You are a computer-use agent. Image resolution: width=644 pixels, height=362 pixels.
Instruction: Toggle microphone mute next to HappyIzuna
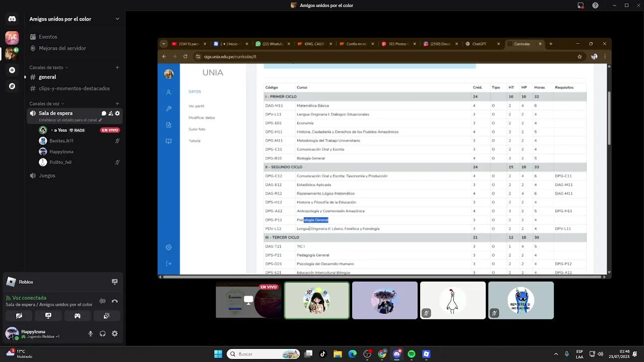[x=91, y=333]
